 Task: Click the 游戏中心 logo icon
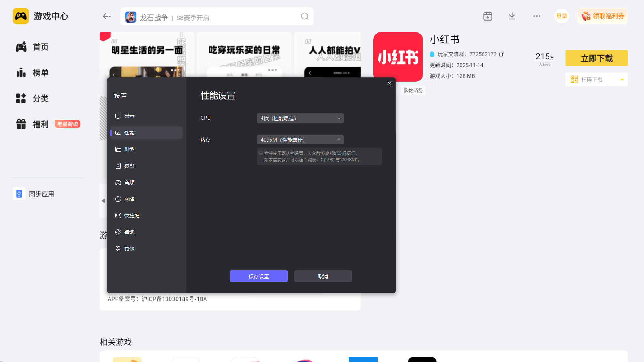[21, 16]
